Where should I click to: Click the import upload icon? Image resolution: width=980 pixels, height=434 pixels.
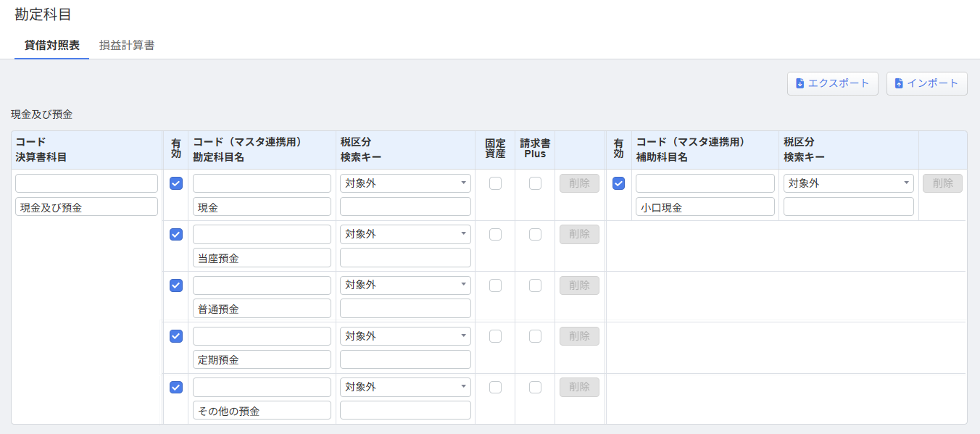(x=899, y=83)
